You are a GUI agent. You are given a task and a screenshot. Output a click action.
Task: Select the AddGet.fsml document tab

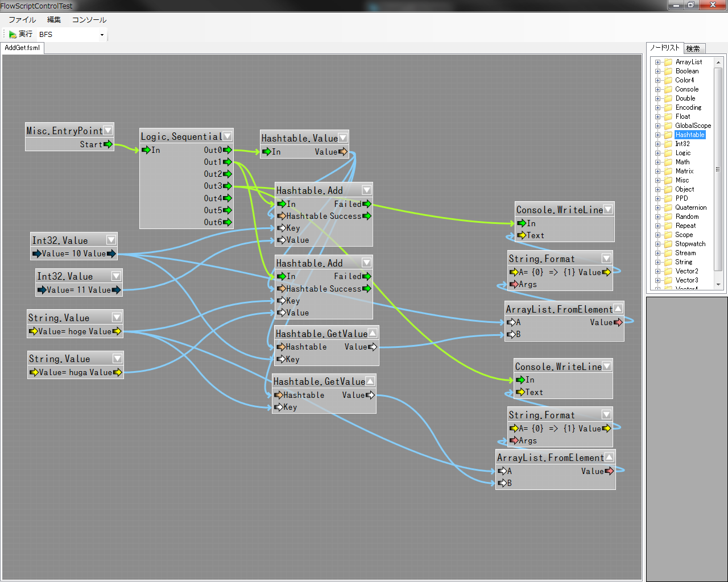22,48
